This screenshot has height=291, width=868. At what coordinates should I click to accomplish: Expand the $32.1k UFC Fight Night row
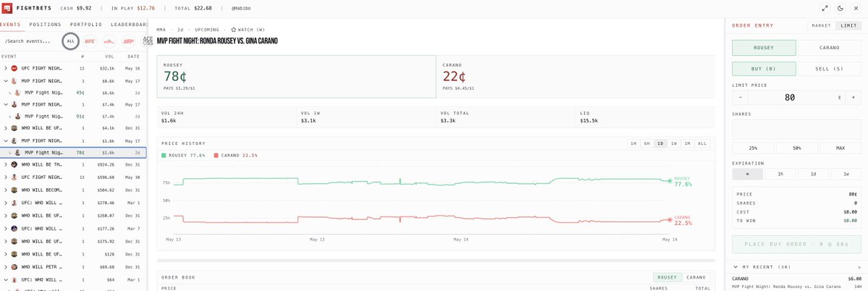pos(6,68)
